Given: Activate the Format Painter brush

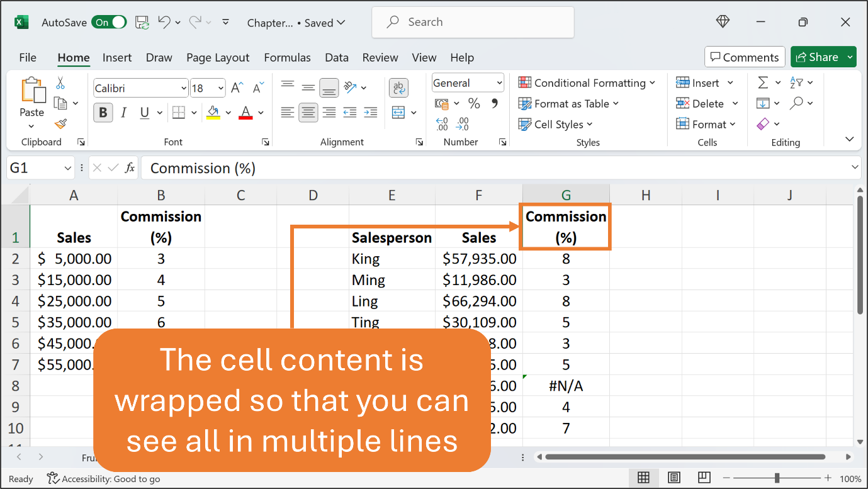Looking at the screenshot, I should [60, 124].
